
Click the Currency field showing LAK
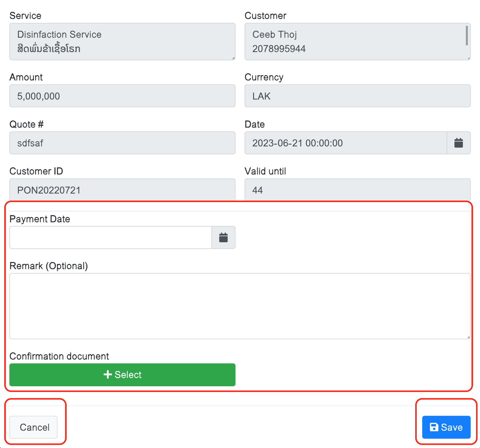pos(357,96)
